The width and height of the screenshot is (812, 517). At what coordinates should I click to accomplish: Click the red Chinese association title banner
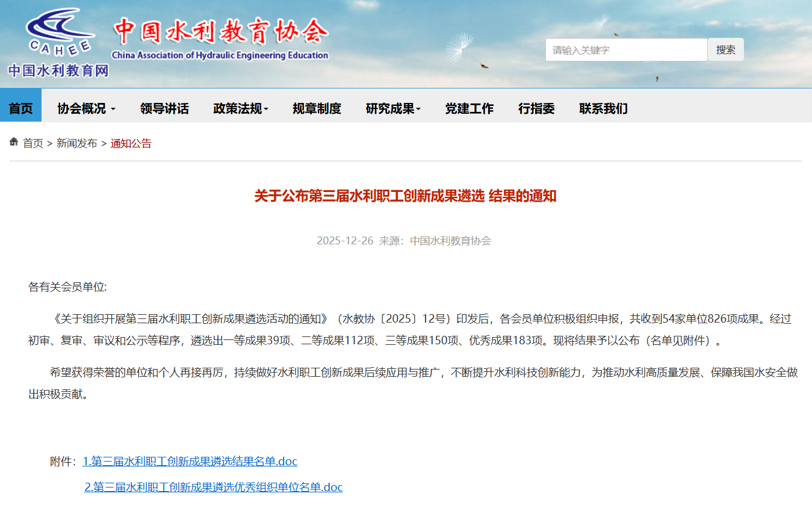click(x=221, y=31)
